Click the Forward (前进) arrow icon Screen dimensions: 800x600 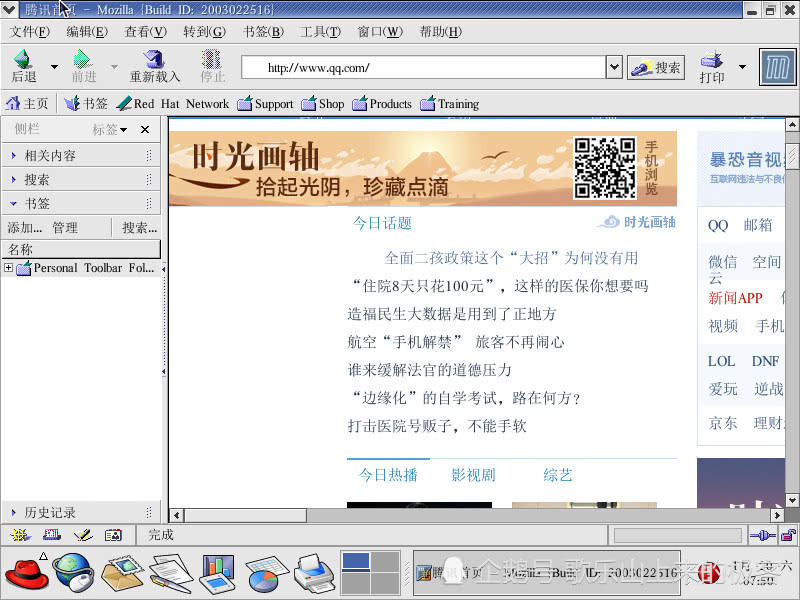[x=83, y=59]
